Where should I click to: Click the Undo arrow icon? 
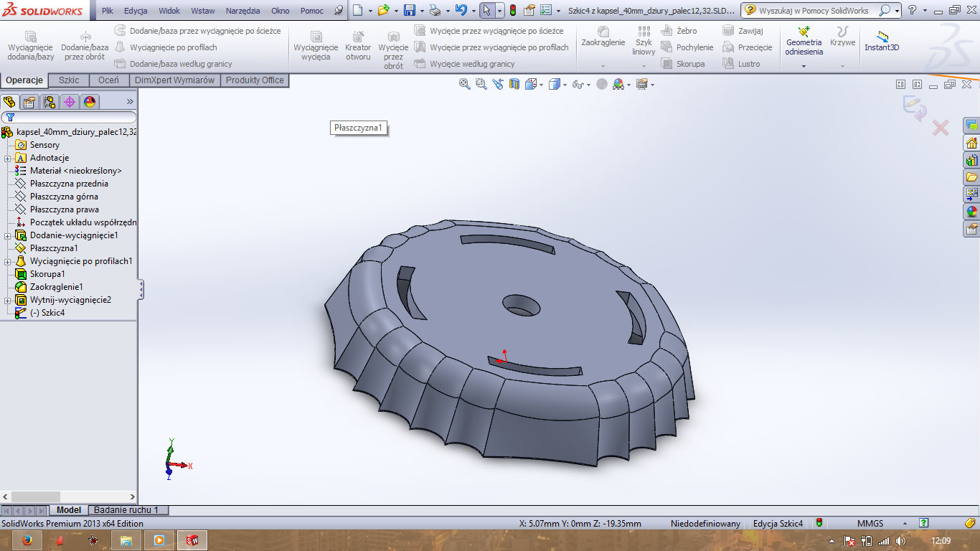461,10
